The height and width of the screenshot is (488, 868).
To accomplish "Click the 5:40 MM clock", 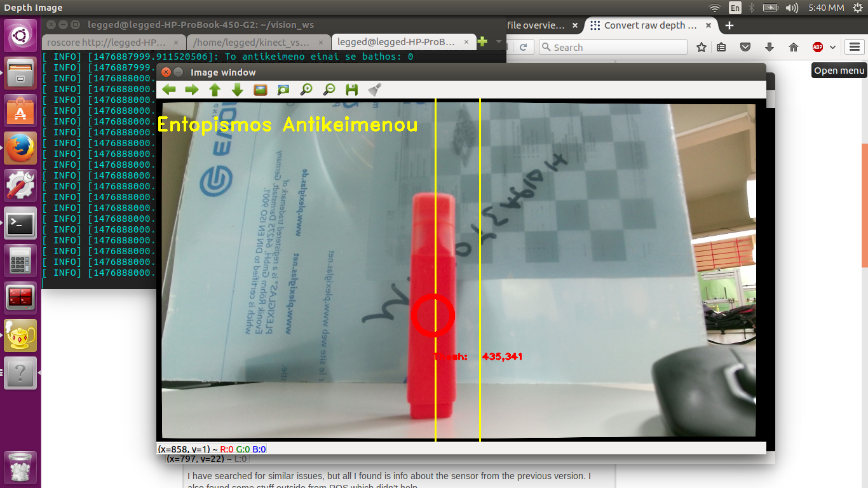I will coord(826,8).
